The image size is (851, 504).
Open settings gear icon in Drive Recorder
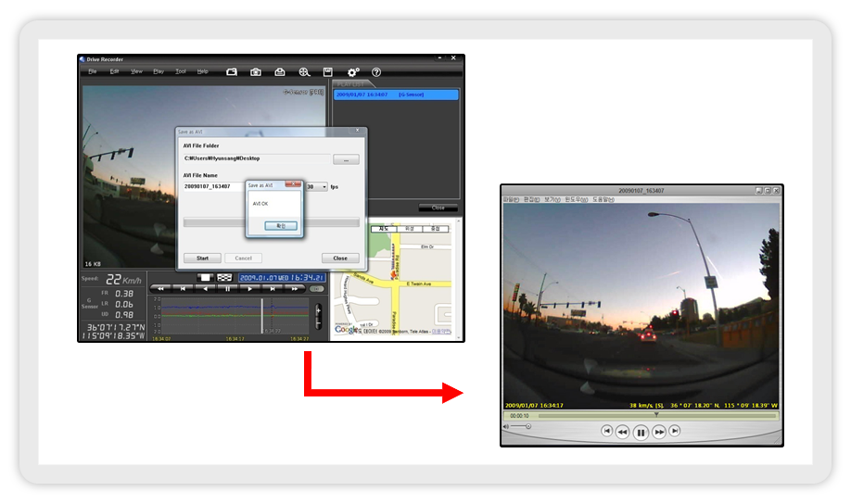pos(353,71)
